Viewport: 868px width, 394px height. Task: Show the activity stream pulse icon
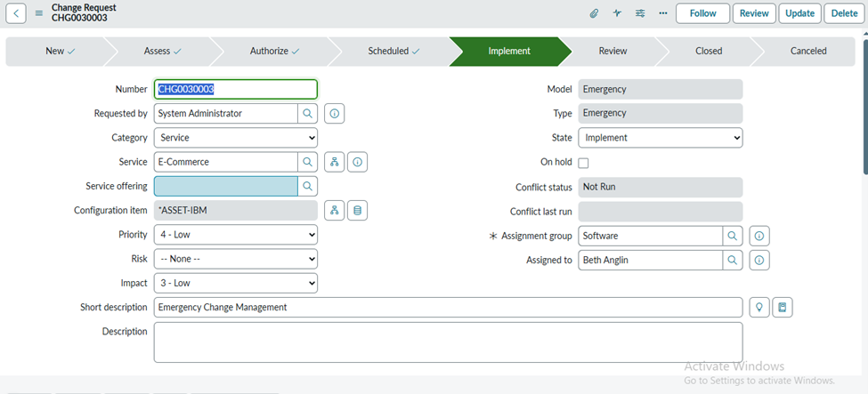pos(617,13)
